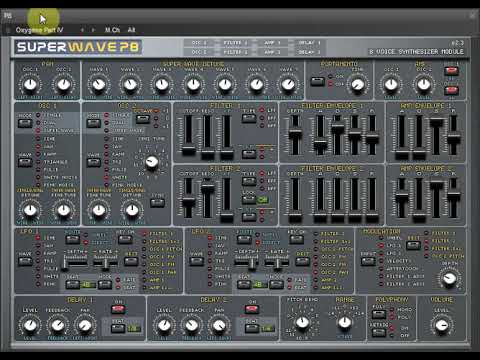Viewport: 480px width, 360px height.
Task: Click the Pitch bend knob
Action: point(303,322)
